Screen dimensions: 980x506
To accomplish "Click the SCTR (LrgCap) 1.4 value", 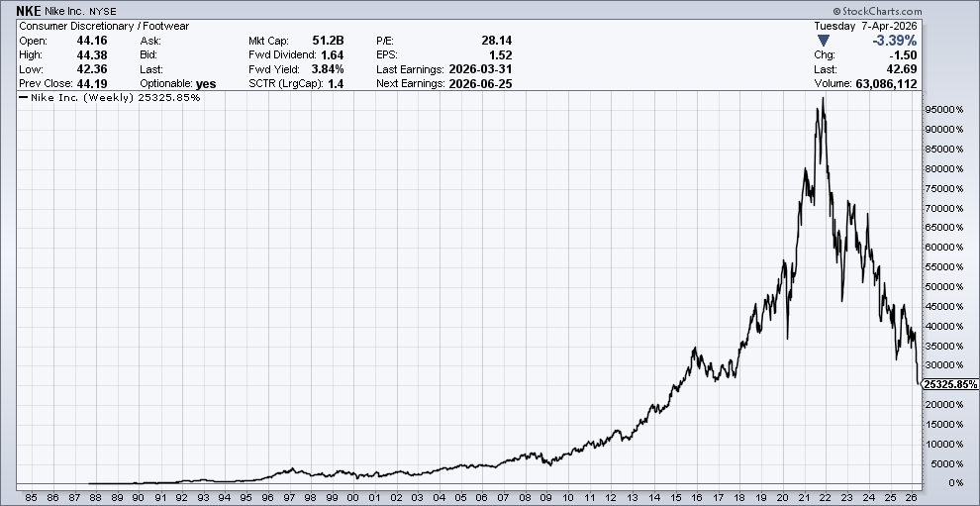I will [336, 84].
